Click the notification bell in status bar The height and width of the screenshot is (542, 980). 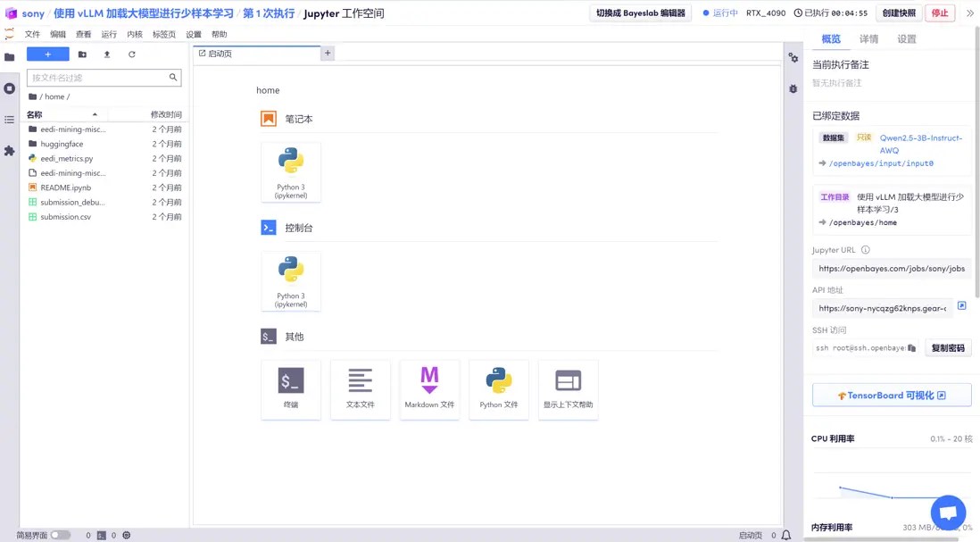coord(786,535)
